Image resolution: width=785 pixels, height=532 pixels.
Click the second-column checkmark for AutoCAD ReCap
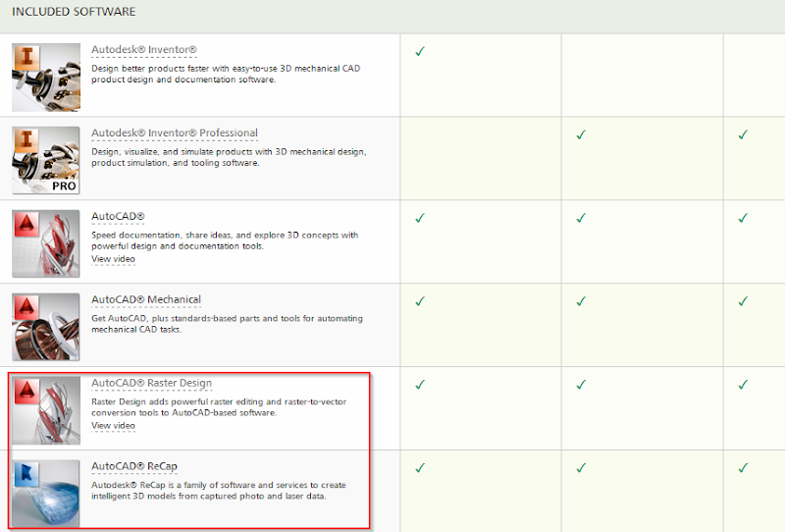point(581,467)
